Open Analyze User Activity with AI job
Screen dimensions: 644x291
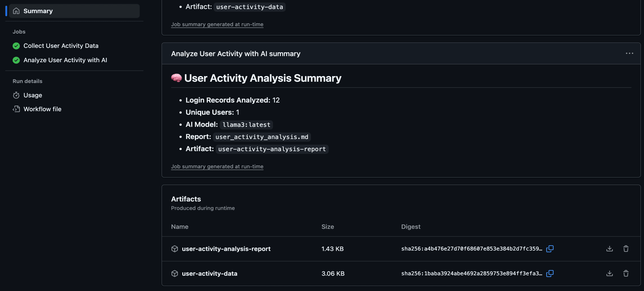(65, 60)
